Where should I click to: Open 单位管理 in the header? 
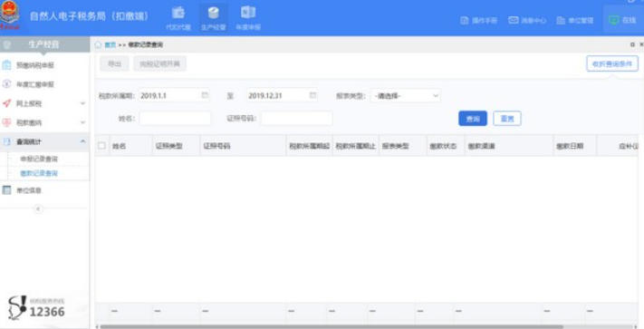click(x=575, y=20)
